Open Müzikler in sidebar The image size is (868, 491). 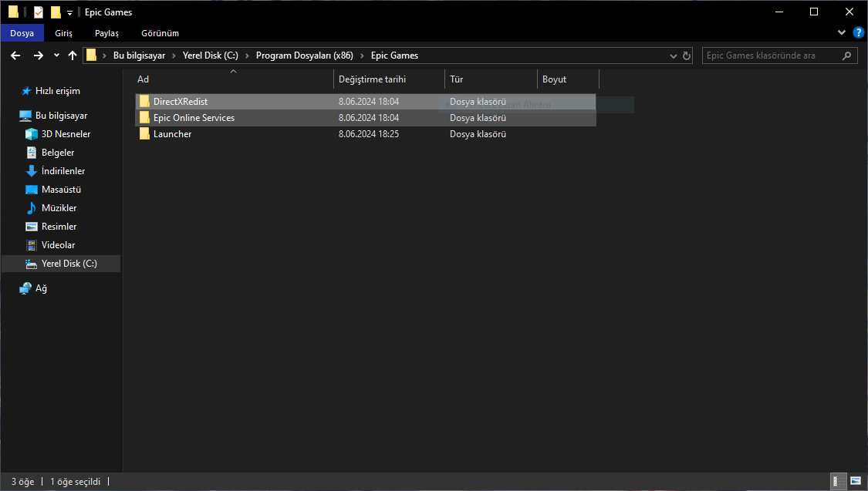[x=59, y=208]
